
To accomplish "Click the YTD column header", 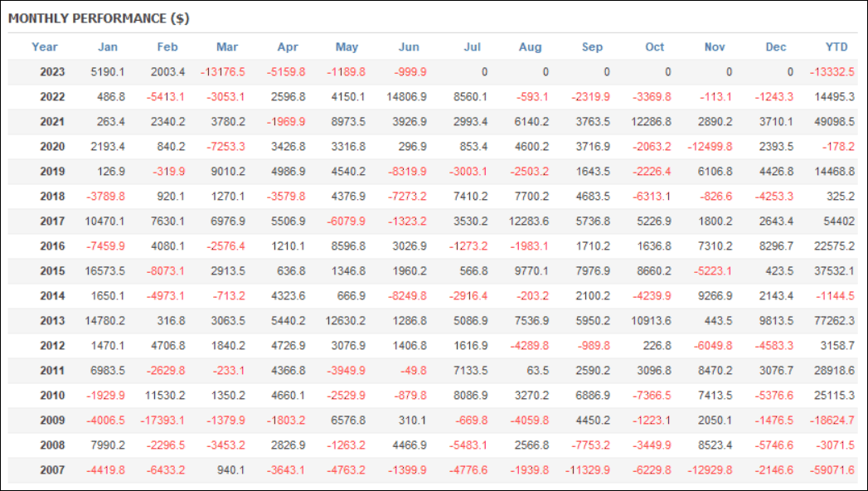I will coord(836,47).
